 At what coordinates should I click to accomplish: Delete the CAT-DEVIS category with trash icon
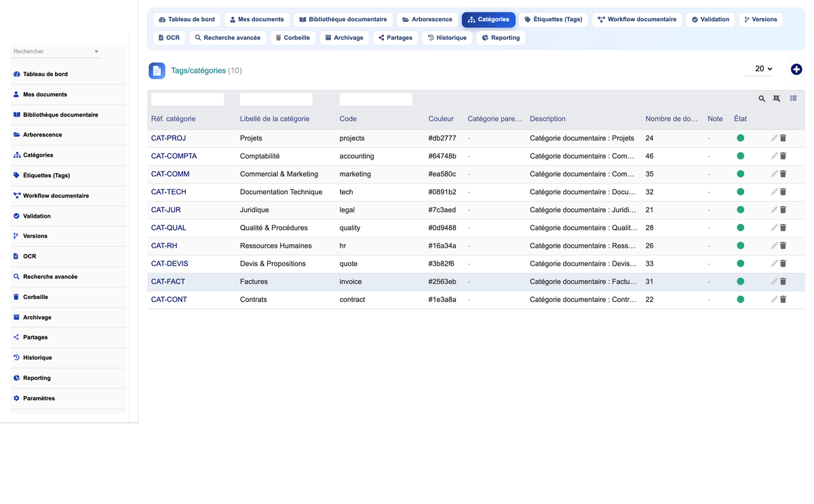click(x=783, y=263)
